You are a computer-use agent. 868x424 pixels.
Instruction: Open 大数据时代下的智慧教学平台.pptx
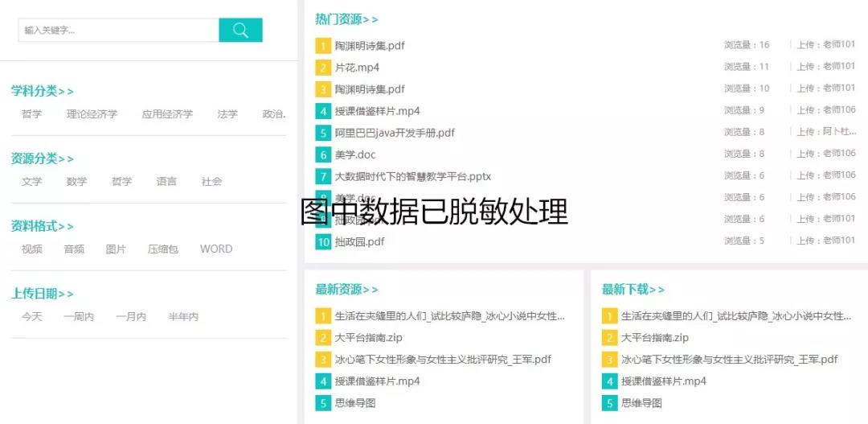(x=412, y=176)
